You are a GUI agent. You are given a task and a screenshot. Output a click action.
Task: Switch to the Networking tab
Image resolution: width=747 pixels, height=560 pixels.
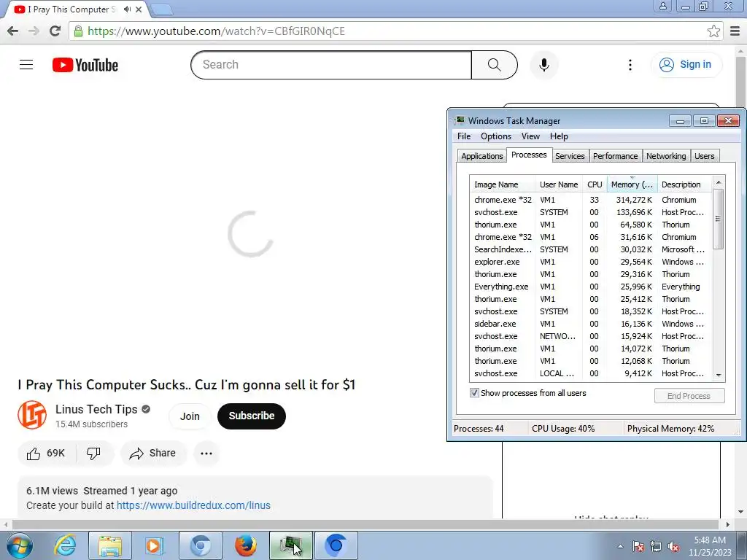[666, 156]
